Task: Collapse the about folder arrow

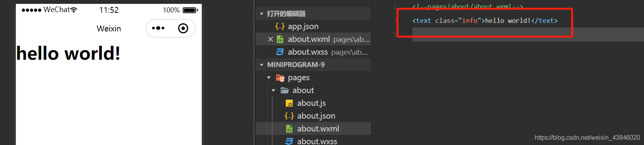Action: click(x=273, y=90)
